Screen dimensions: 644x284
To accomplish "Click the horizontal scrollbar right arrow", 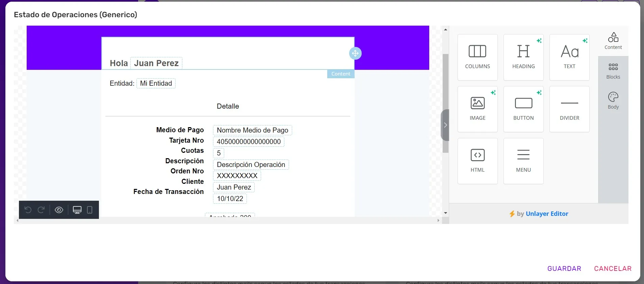I will tap(438, 220).
